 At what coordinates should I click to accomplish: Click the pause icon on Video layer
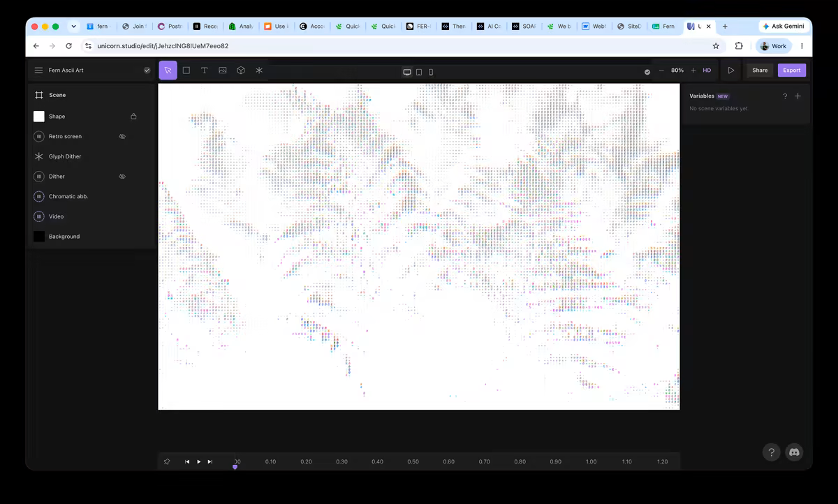39,216
